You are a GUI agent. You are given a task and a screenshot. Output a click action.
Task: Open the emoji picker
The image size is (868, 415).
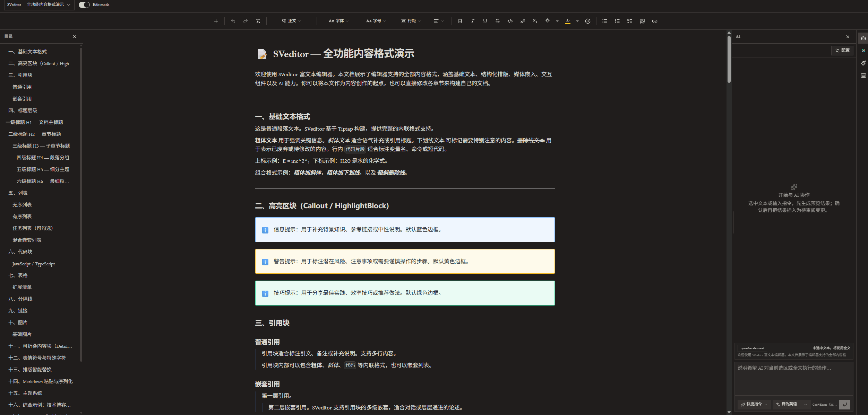point(587,21)
